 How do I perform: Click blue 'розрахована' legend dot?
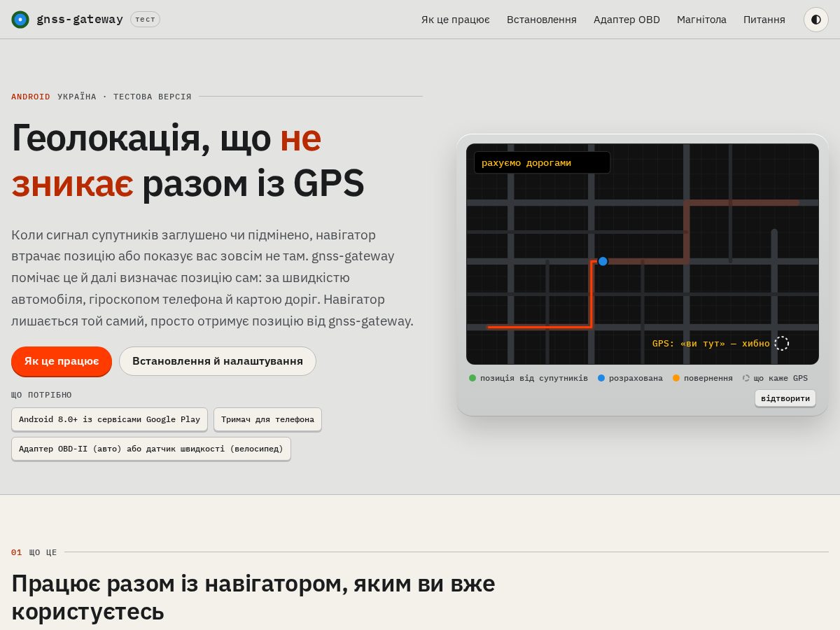click(x=601, y=378)
